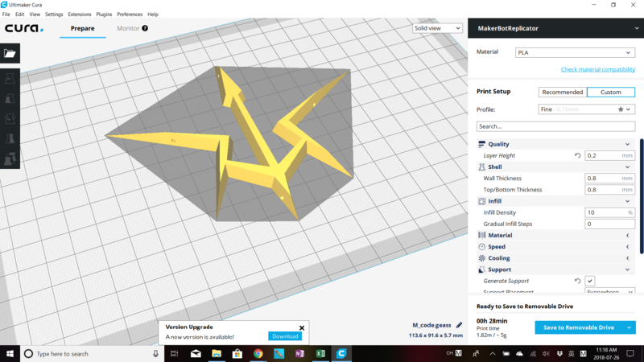644x362 pixels.
Task: Open the View menu
Action: point(35,14)
